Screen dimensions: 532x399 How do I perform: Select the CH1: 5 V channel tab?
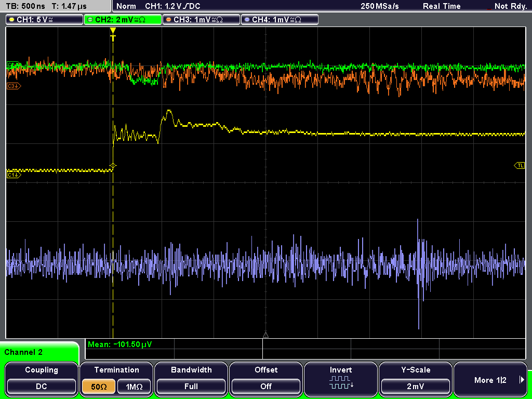(x=45, y=20)
